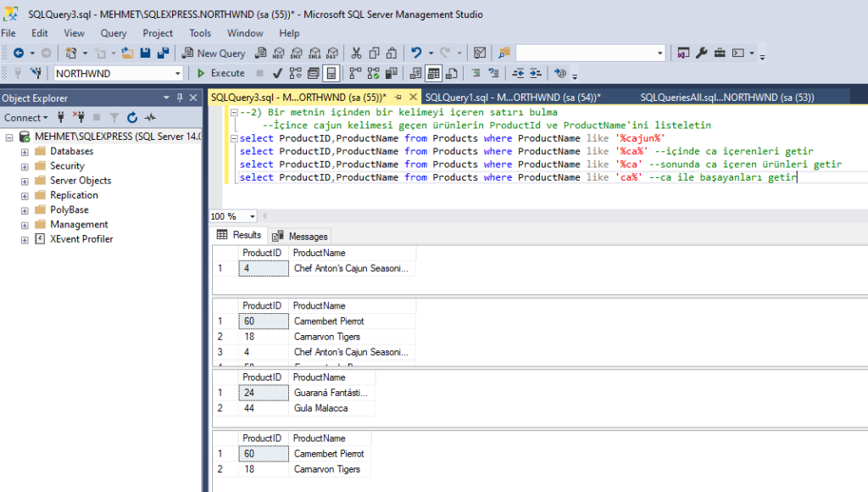868x492 pixels.
Task: Click the Undo arrow icon
Action: click(417, 53)
